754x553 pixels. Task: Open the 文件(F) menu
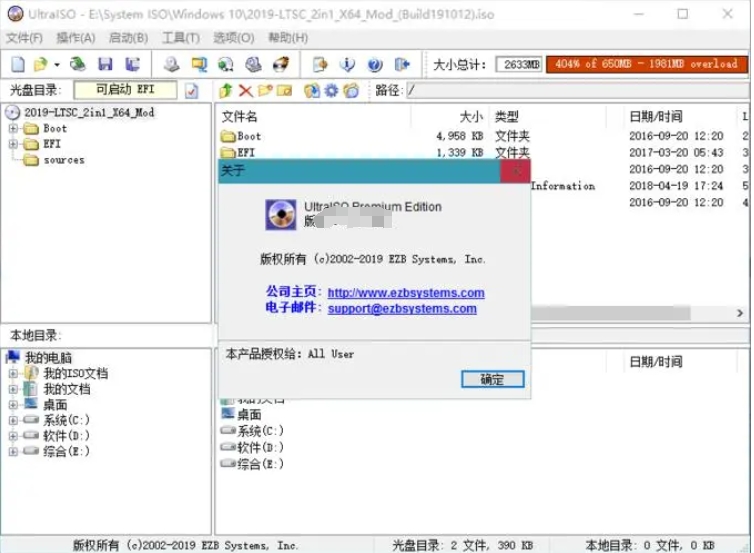pos(25,38)
